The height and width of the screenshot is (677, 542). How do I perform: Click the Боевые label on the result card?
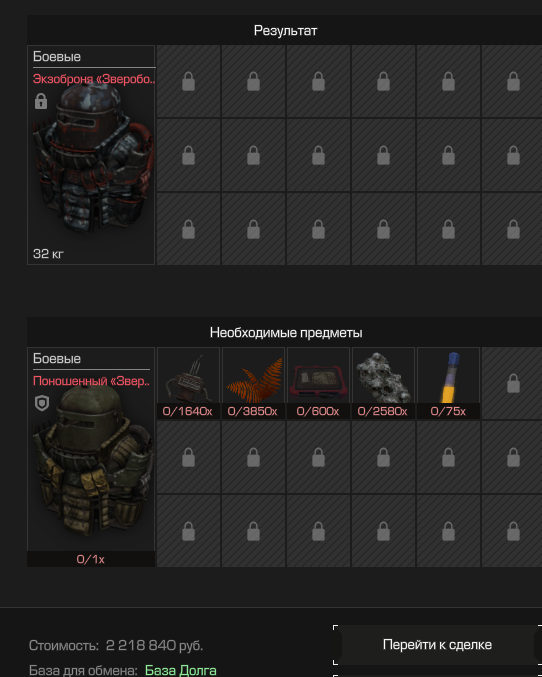click(x=57, y=57)
